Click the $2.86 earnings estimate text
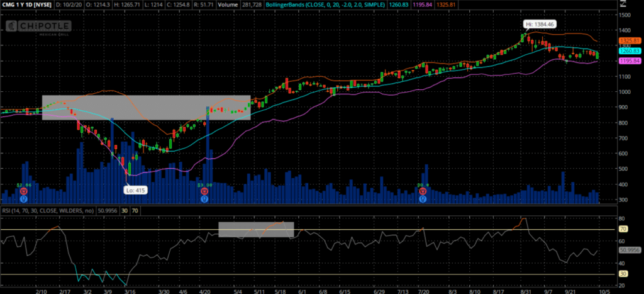Image resolution: width=644 pixels, height=294 pixels. (24, 185)
